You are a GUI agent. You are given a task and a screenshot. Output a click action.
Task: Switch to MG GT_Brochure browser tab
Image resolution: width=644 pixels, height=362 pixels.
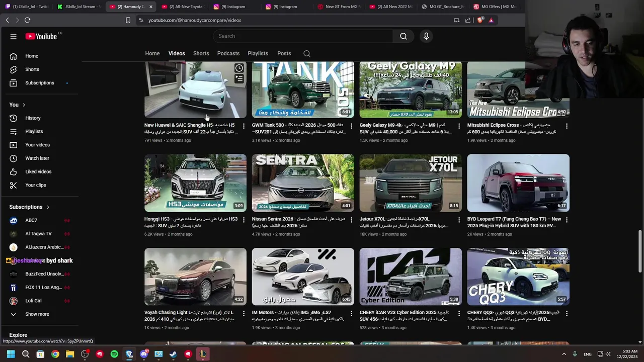[x=443, y=7]
